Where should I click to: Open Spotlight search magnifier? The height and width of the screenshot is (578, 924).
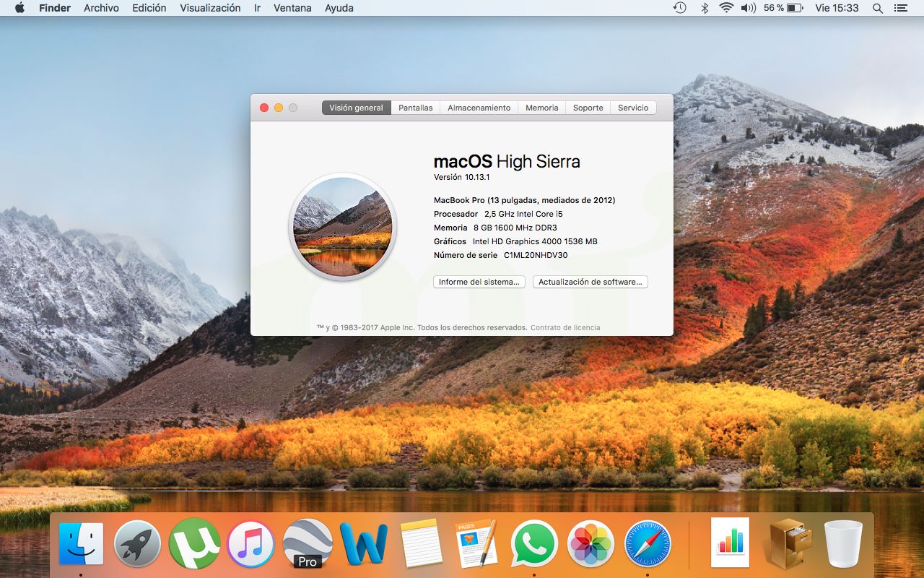(x=878, y=8)
